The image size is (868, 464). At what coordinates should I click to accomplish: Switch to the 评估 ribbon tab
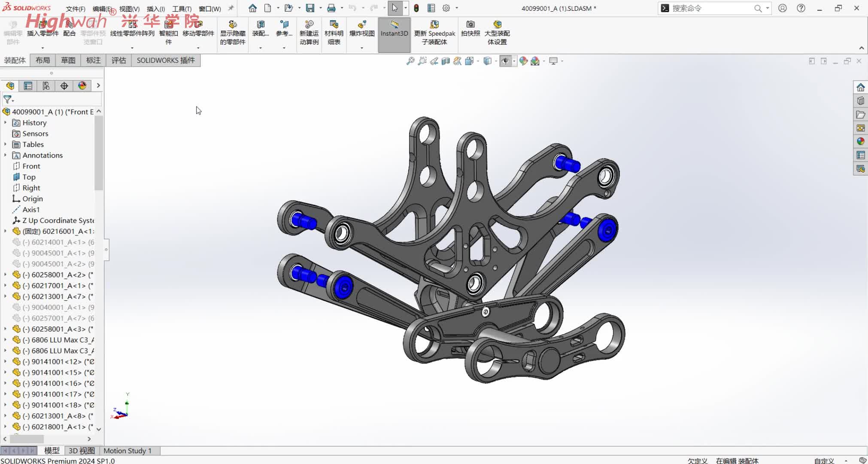point(118,60)
